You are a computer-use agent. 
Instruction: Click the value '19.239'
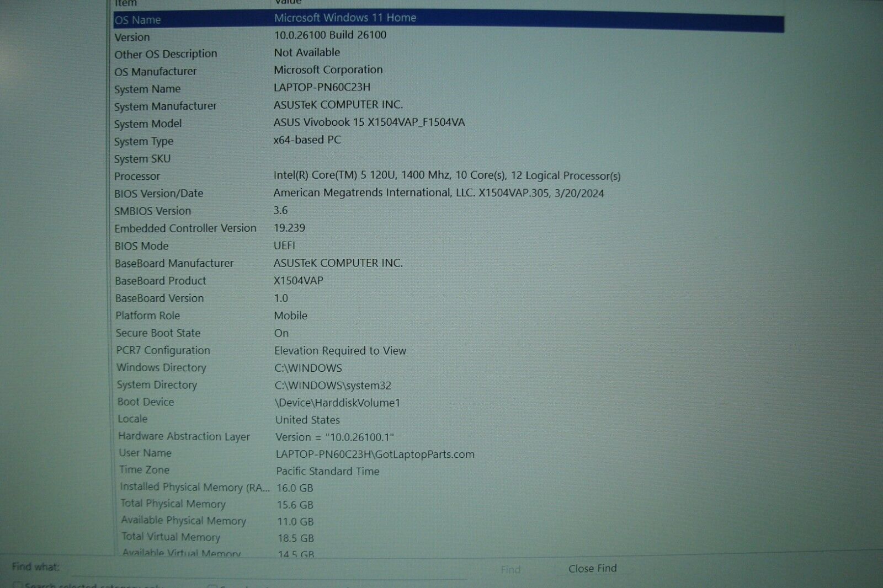tap(289, 228)
